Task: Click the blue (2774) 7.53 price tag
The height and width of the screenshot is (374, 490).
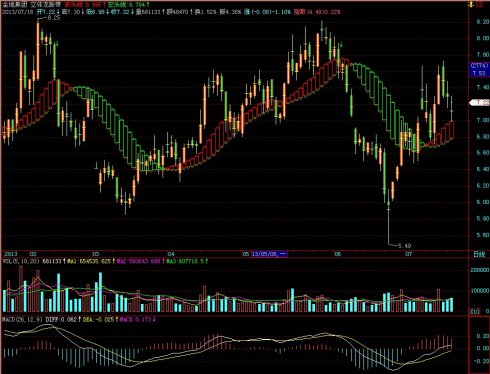Action: pos(479,69)
